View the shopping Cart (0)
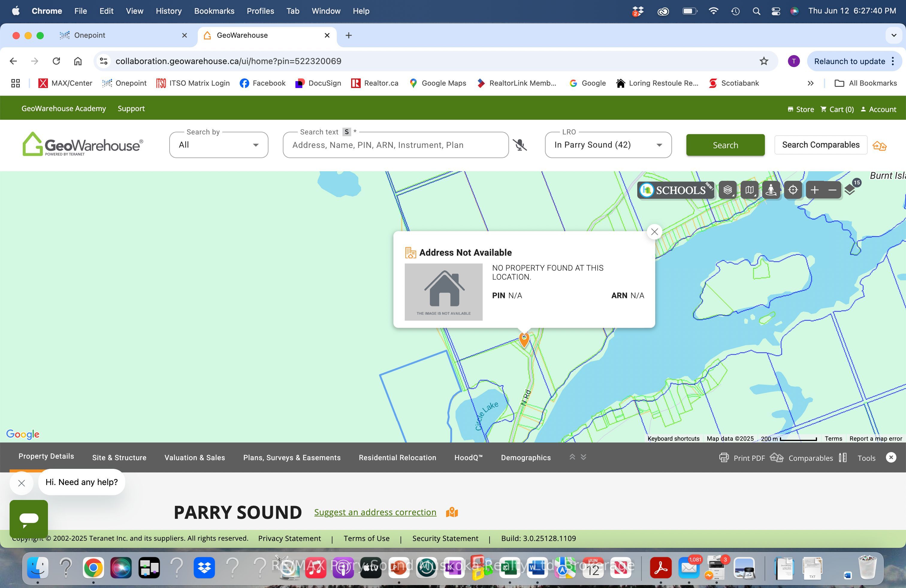The image size is (906, 588). point(837,109)
